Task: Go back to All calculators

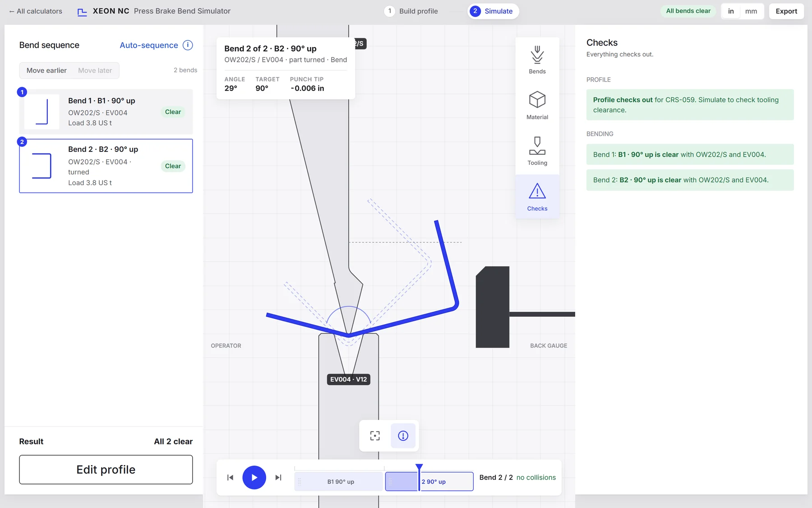Action: (x=36, y=11)
